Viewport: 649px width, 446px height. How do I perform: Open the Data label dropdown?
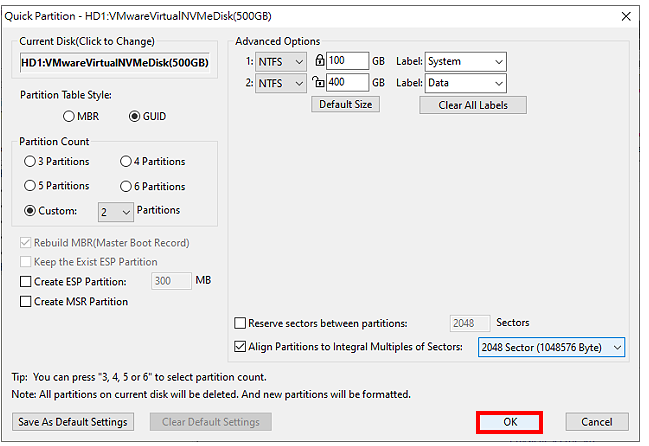(x=466, y=83)
